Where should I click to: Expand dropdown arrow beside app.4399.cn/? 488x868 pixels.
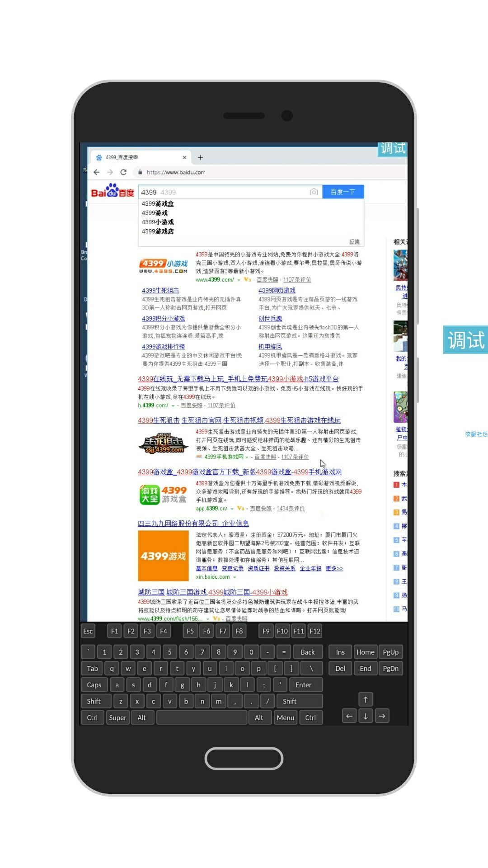pyautogui.click(x=232, y=509)
